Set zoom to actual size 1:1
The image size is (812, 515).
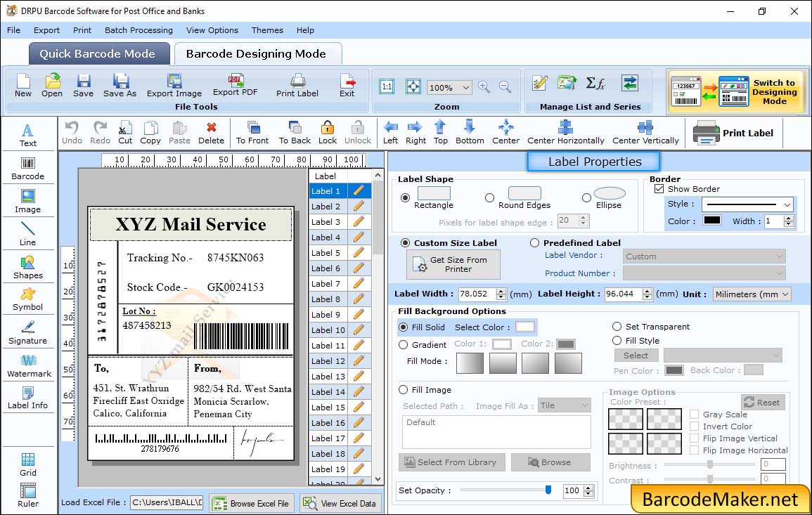[x=387, y=86]
